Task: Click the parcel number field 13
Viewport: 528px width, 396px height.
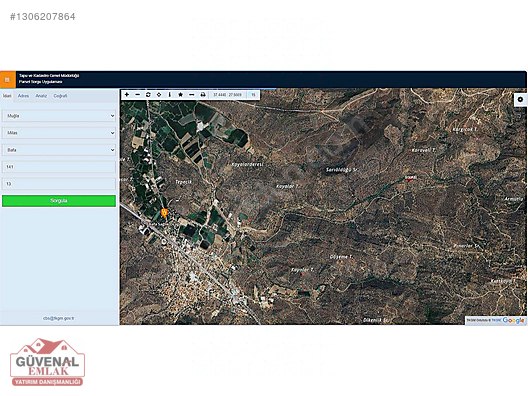Action: 59,184
